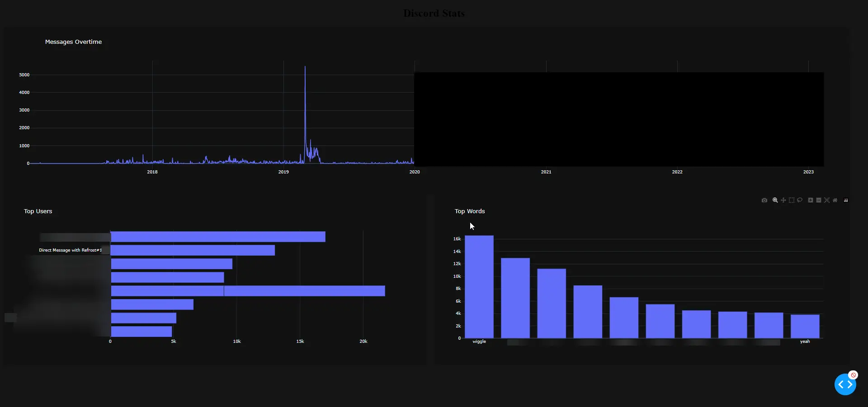The height and width of the screenshot is (407, 868).
Task: Click the topmost bar in Top Users
Action: point(218,237)
